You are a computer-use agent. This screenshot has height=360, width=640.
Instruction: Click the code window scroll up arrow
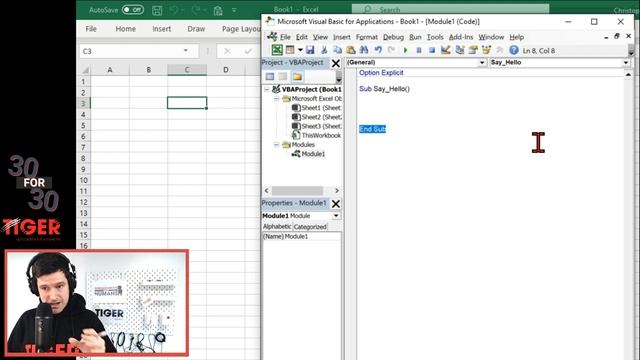tap(628, 75)
